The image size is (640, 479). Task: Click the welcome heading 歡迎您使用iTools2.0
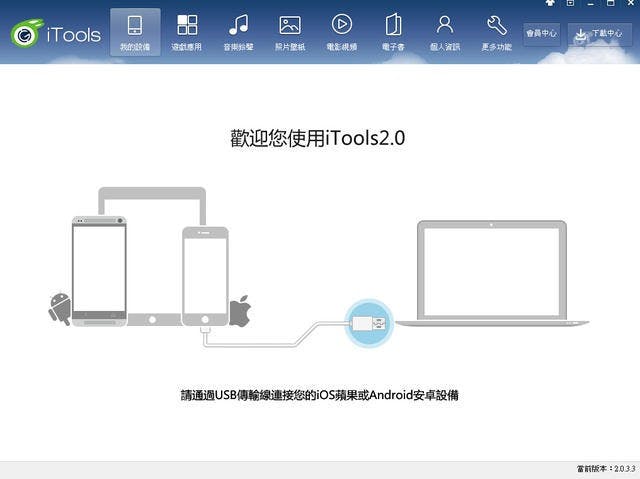pyautogui.click(x=318, y=138)
